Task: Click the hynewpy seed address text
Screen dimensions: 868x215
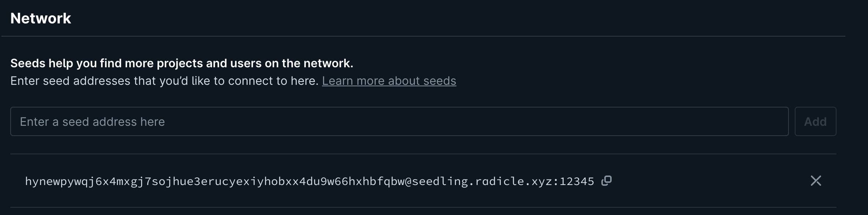Action: point(309,181)
